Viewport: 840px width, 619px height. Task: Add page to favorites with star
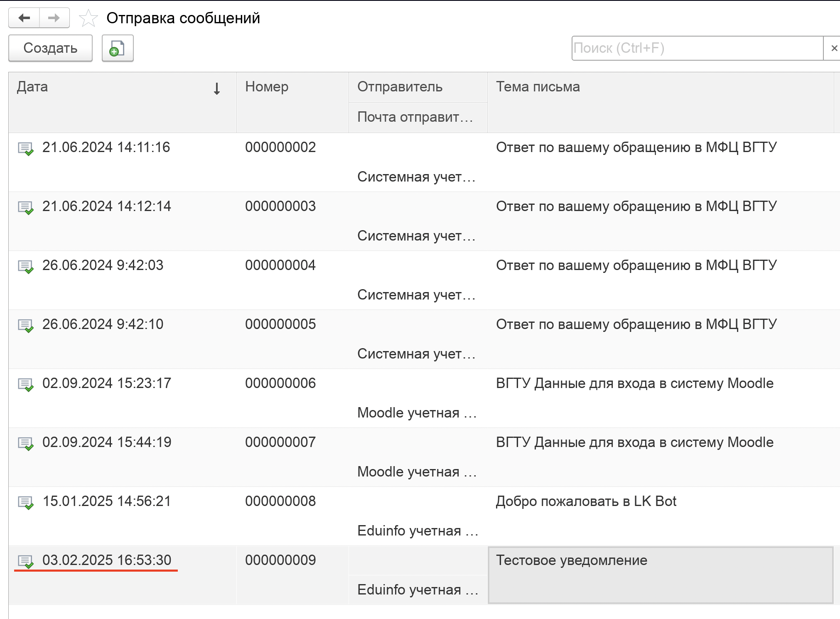tap(88, 18)
